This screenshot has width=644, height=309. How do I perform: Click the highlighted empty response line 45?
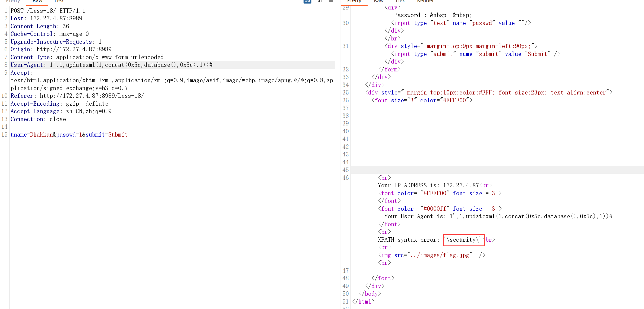[497, 170]
